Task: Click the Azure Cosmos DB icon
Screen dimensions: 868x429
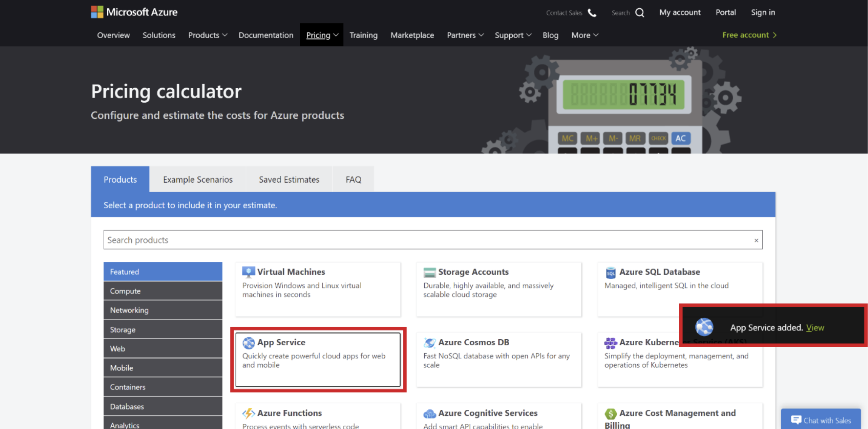Action: (429, 343)
